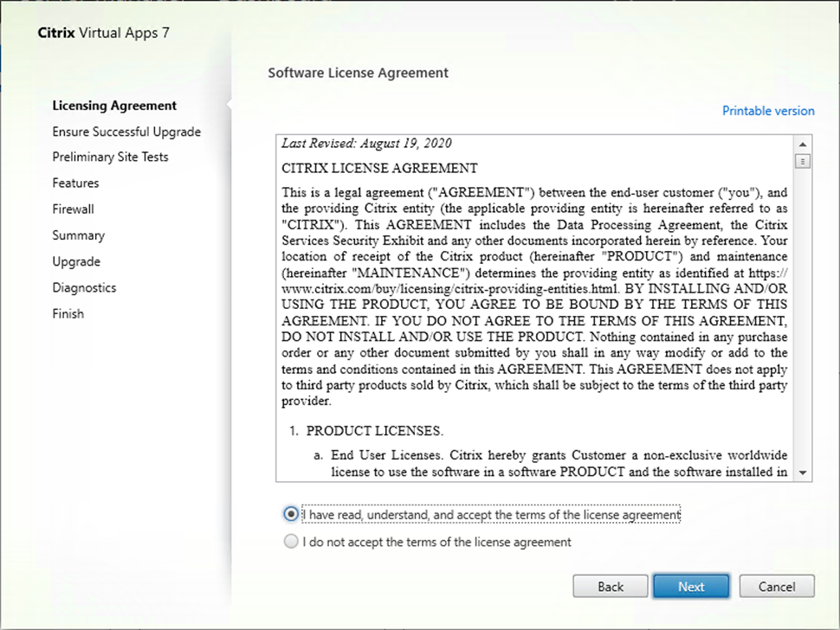Screen dimensions: 840x630
Task: Open the Printable version link
Action: pyautogui.click(x=768, y=111)
